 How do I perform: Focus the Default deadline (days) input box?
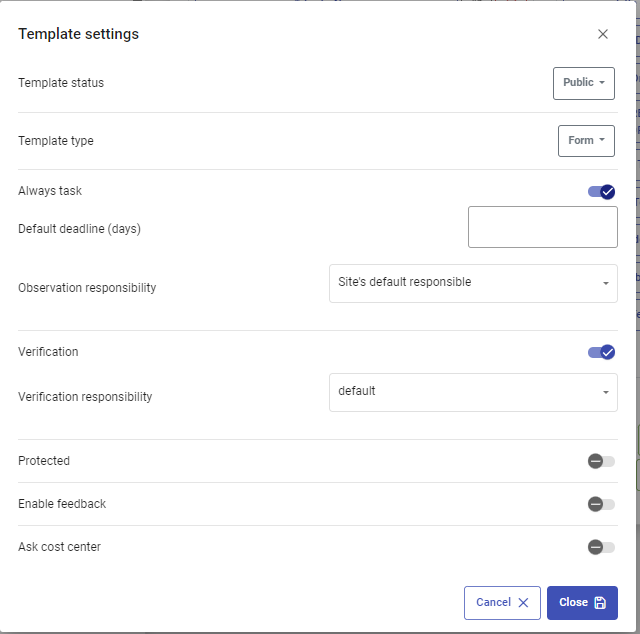point(542,227)
